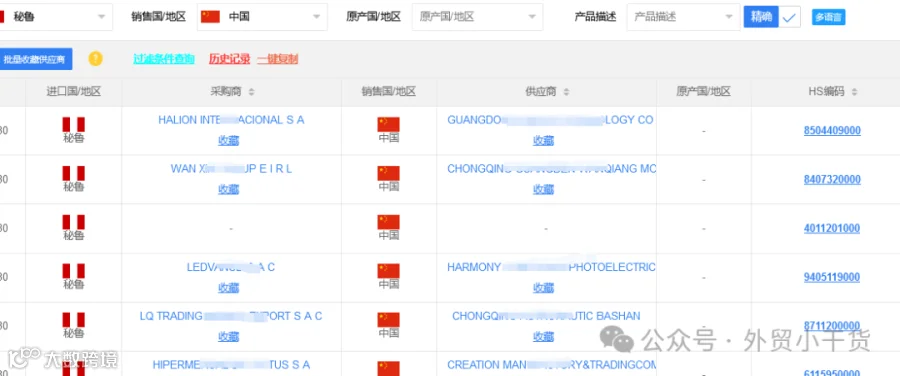Click Peru flag in first table row

[73, 125]
